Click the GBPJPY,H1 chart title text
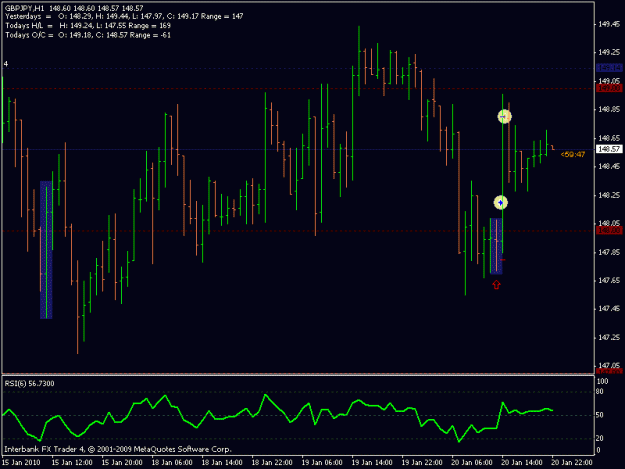 [24, 8]
